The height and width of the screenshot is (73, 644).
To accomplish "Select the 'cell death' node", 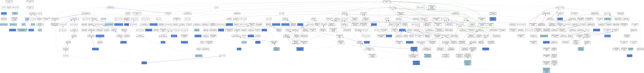I will [x=387, y=19].
